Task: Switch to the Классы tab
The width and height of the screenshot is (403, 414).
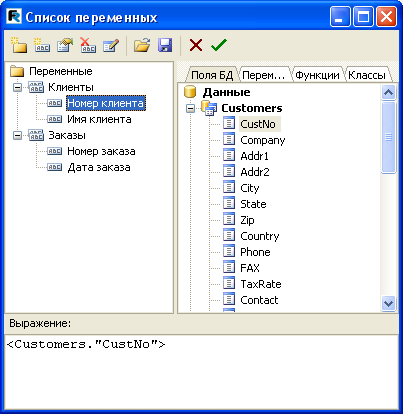Action: pyautogui.click(x=367, y=75)
